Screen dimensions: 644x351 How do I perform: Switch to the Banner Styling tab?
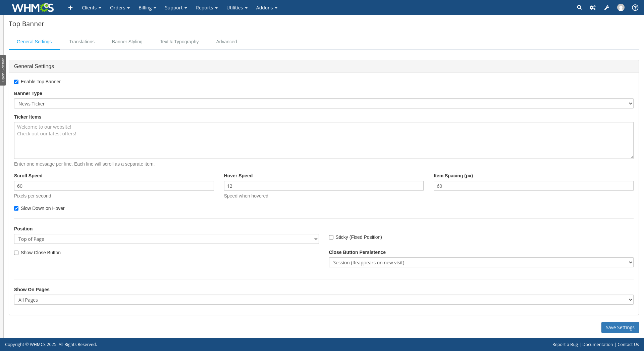pos(127,42)
